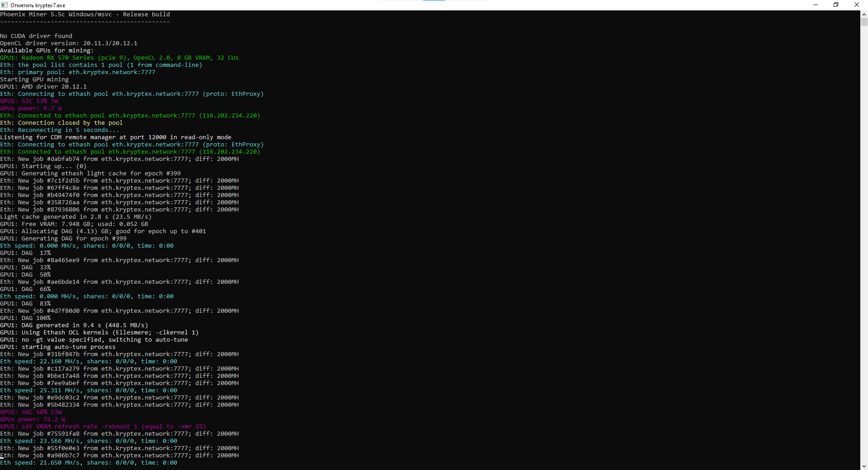
Task: Click 'GPU1: starting auto-tune process' line
Action: [58, 347]
